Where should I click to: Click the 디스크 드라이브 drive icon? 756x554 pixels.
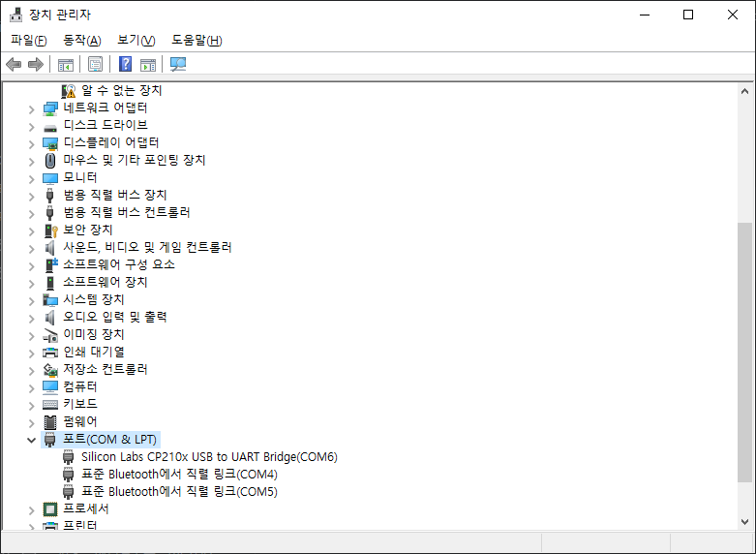(50, 127)
